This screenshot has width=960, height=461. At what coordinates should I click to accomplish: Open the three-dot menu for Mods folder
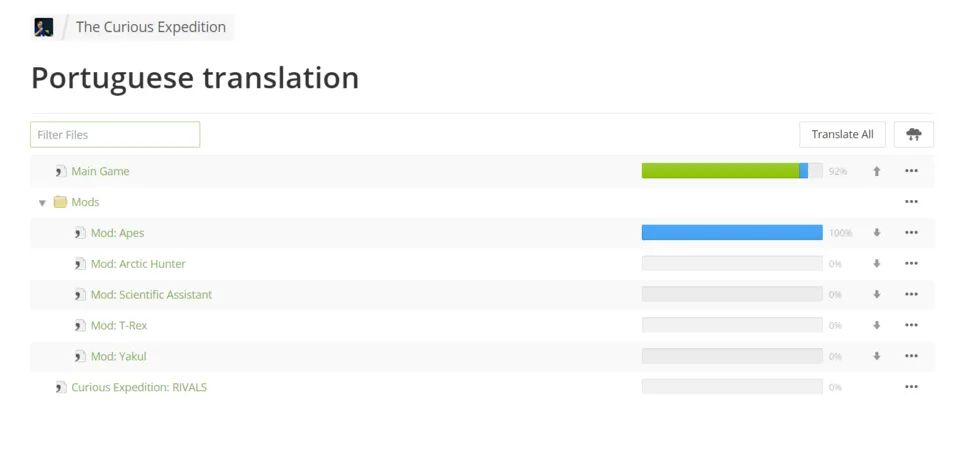tap(911, 201)
